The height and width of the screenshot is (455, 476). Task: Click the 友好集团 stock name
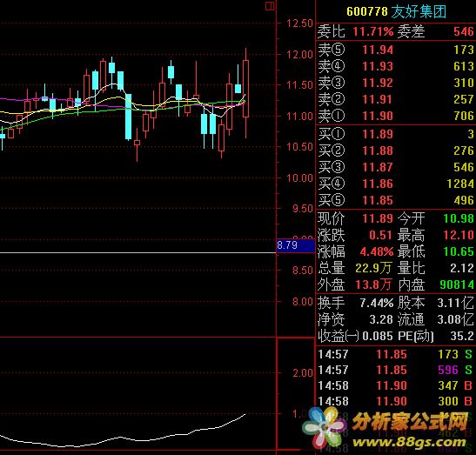(419, 11)
